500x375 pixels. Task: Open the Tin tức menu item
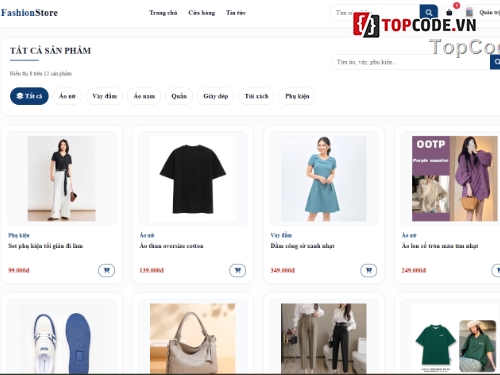click(236, 13)
